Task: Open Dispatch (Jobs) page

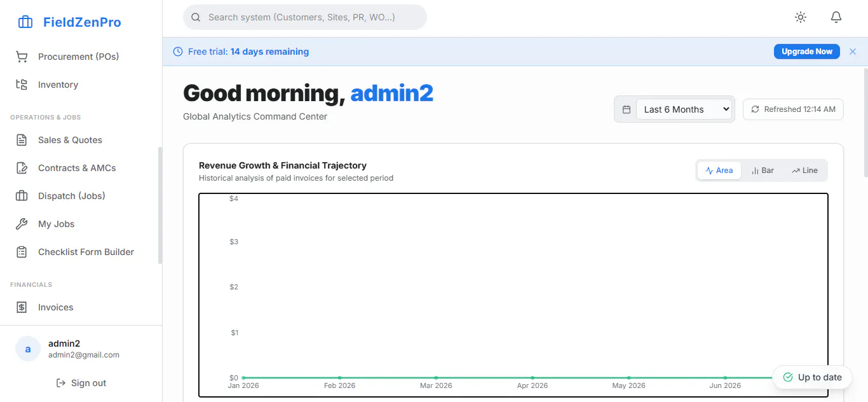Action: click(x=79, y=196)
